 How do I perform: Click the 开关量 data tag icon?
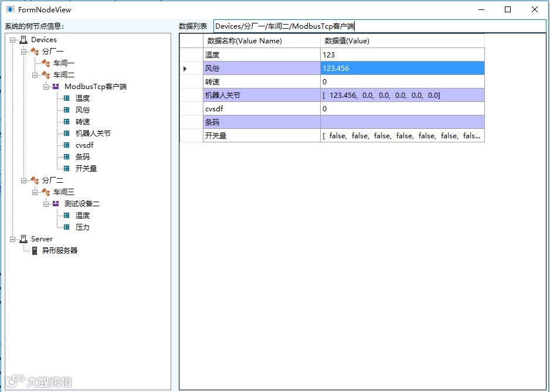(x=67, y=169)
